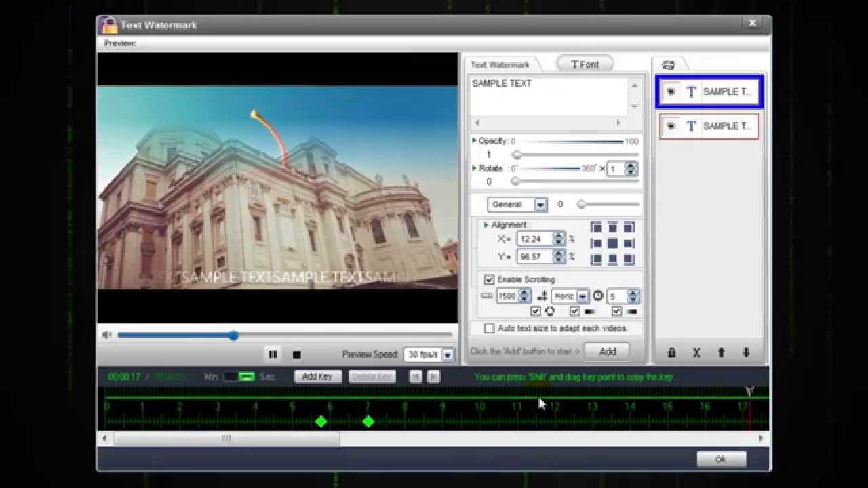Toggle Min/Sec timeline unit switch
The image size is (868, 488).
tap(239, 376)
